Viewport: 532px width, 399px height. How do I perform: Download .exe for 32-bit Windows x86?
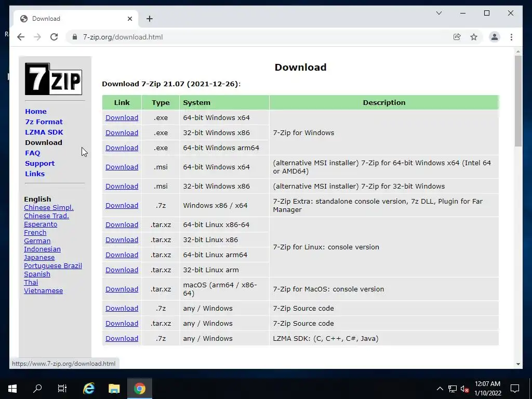coord(122,132)
